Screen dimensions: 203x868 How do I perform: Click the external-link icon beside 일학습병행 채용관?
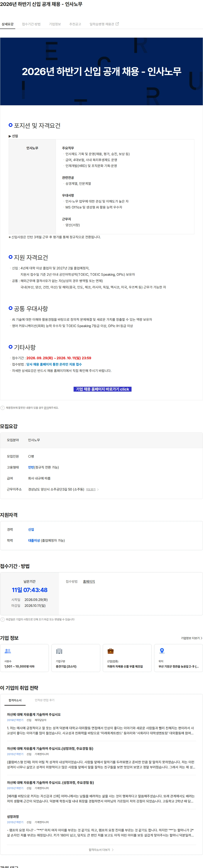[117, 24]
